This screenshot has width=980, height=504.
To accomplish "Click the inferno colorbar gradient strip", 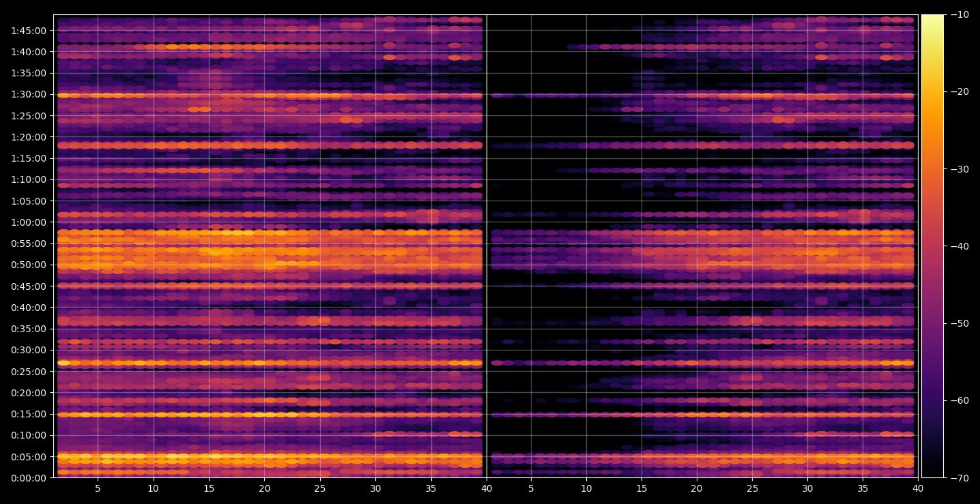I will pos(932,246).
